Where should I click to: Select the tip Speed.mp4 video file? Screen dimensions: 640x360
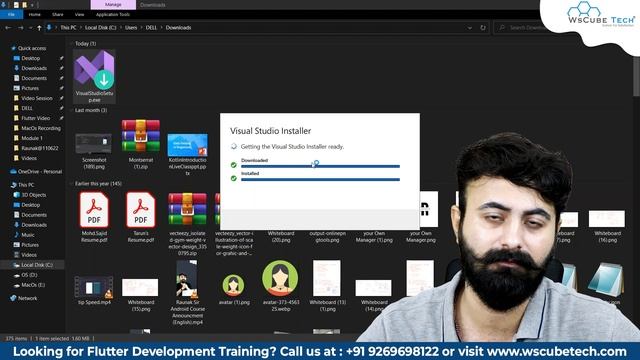point(94,287)
